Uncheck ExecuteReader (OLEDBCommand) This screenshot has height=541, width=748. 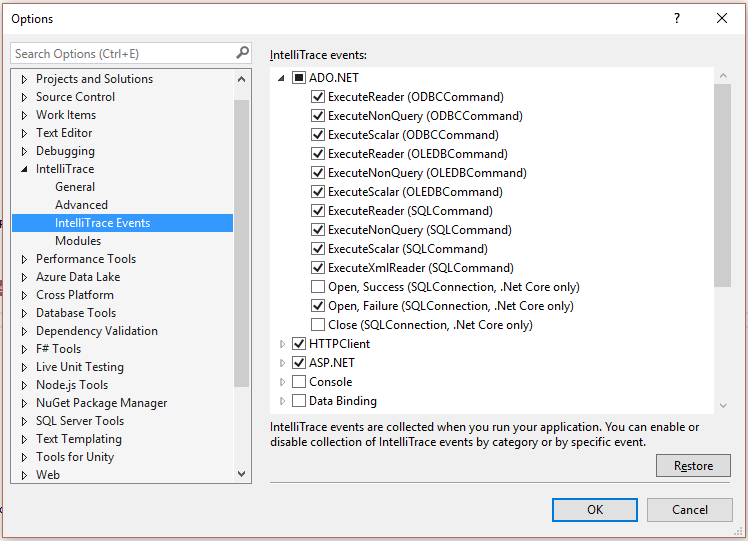[x=318, y=154]
